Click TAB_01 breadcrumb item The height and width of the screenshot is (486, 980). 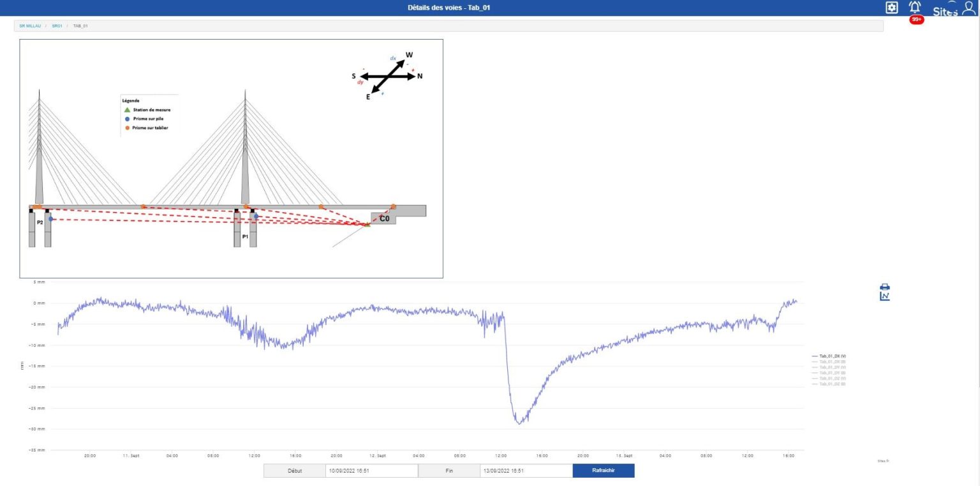click(80, 26)
